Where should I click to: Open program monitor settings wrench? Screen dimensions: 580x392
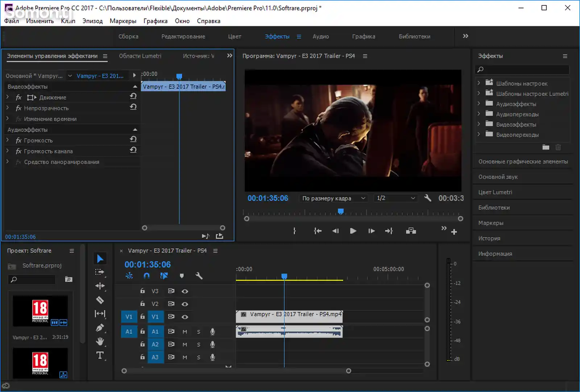point(428,198)
